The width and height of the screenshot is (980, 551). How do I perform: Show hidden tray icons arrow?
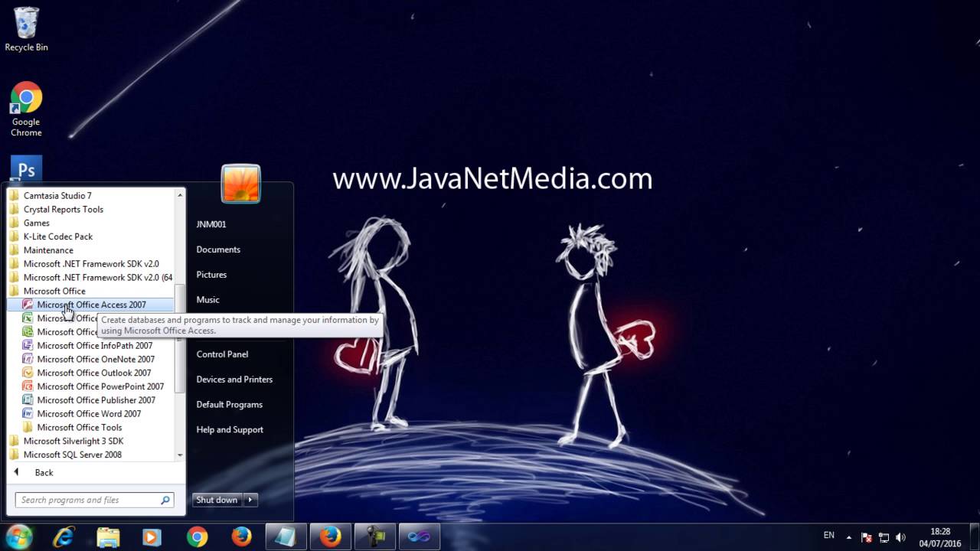(x=848, y=537)
